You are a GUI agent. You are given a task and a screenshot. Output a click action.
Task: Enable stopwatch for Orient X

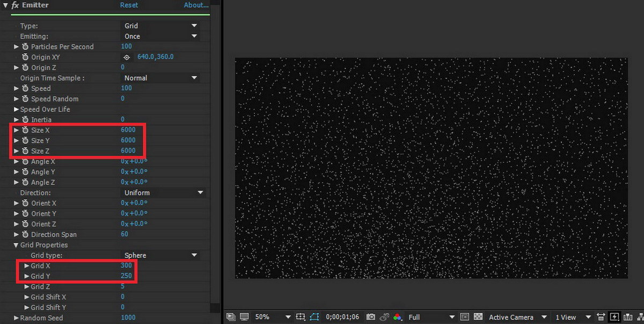25,204
